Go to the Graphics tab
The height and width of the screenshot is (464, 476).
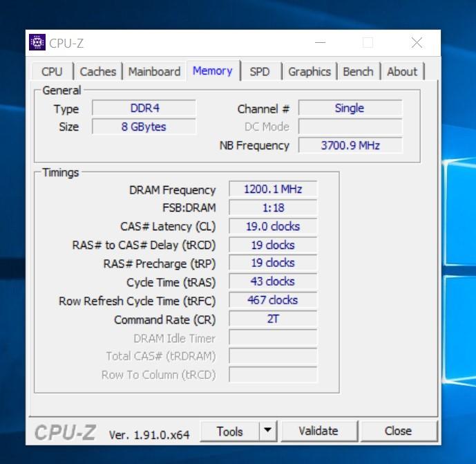pyautogui.click(x=310, y=72)
